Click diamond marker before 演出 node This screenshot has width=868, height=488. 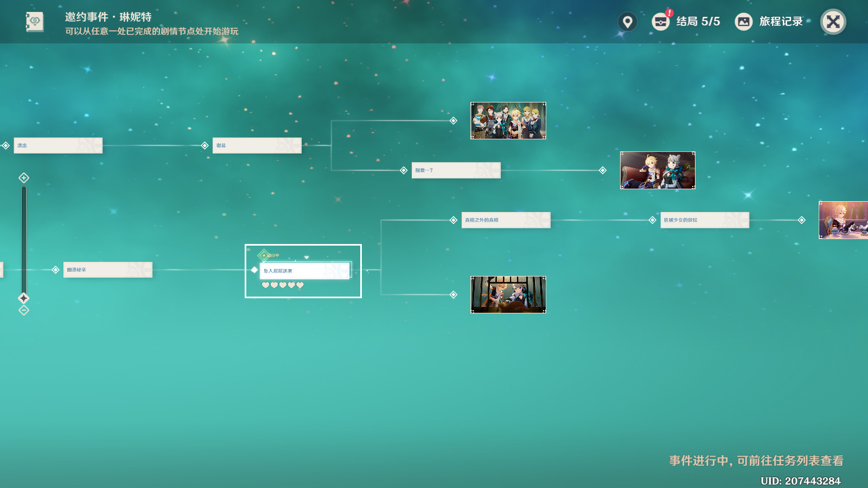(5, 145)
